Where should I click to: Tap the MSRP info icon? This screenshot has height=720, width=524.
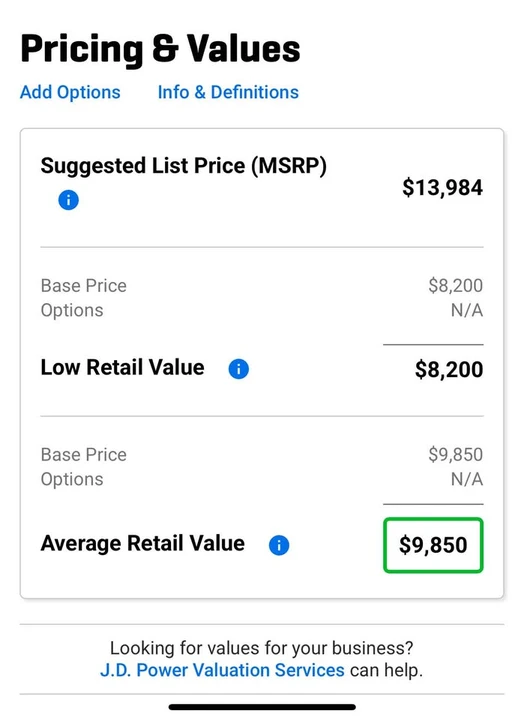tap(68, 200)
